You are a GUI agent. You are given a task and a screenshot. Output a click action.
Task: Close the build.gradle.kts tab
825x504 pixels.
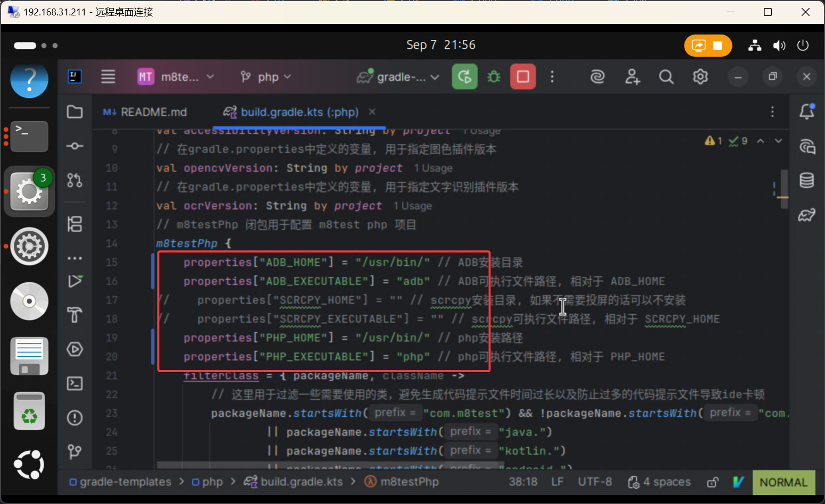[372, 112]
